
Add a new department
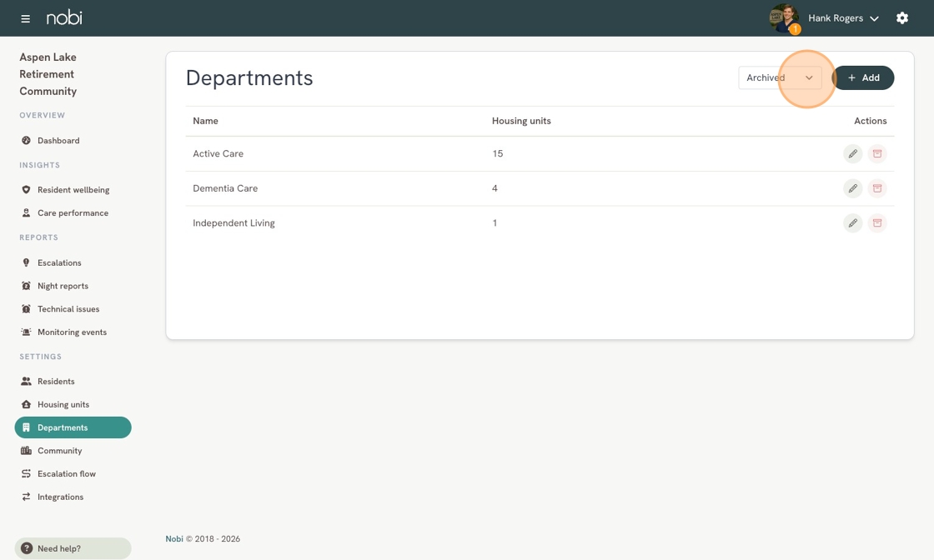click(x=863, y=78)
